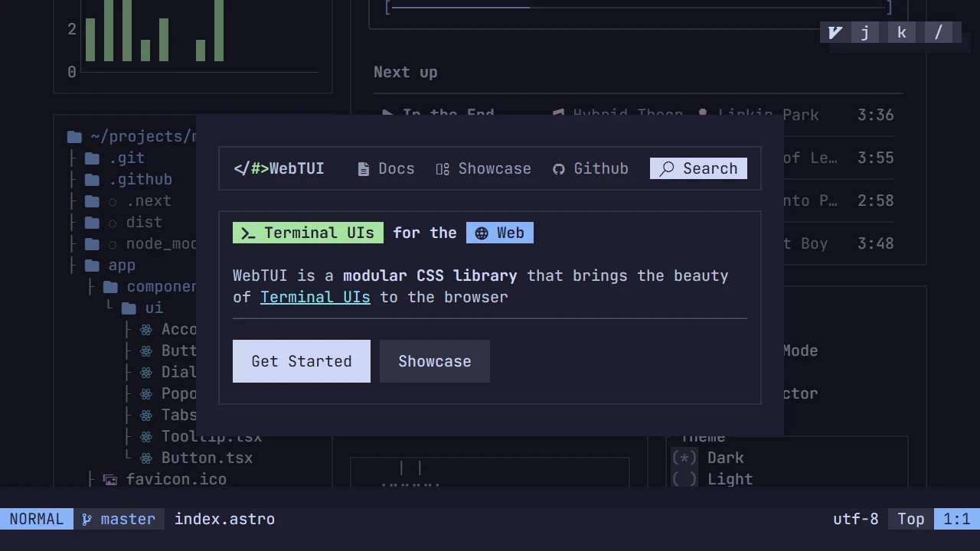This screenshot has width=980, height=551.
Task: Click the globe icon on the Web badge
Action: (481, 233)
